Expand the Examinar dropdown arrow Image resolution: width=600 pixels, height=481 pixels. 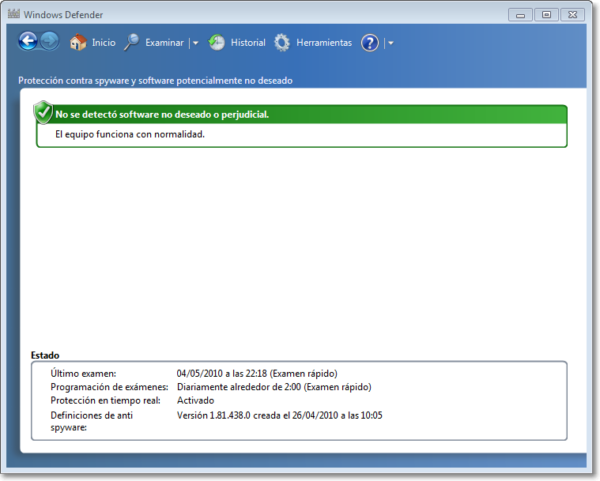click(196, 43)
